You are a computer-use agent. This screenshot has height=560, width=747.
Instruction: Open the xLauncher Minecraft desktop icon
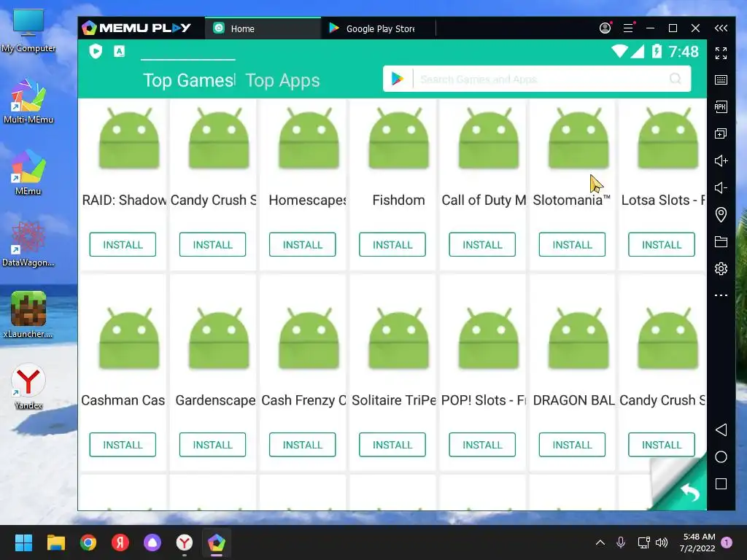[x=28, y=315]
